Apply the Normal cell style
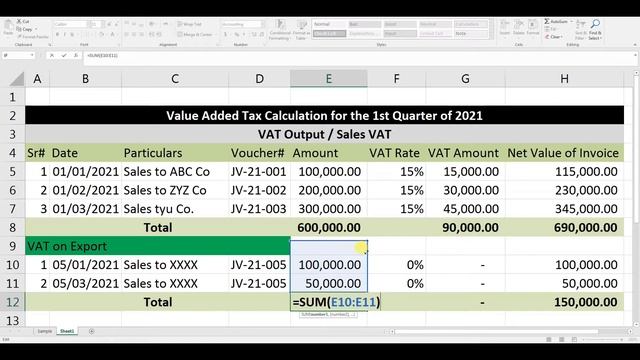Viewport: 640px width, 360px height. click(329, 24)
